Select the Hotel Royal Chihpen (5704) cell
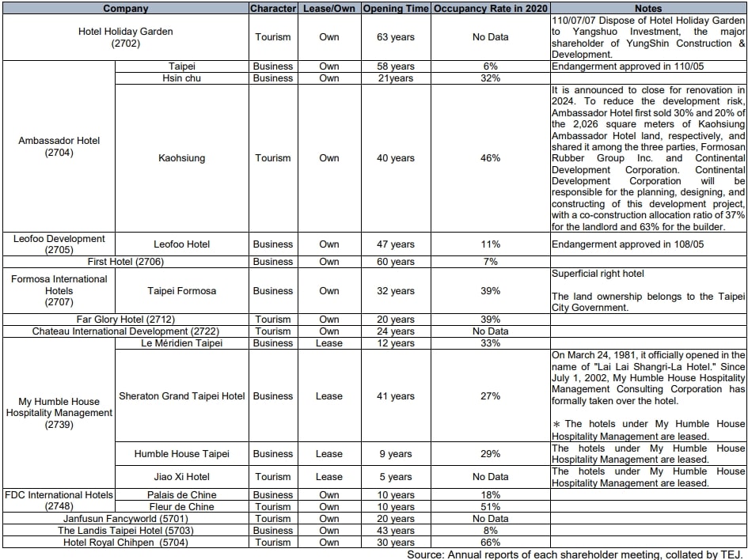Image resolution: width=748 pixels, height=560 pixels. (125, 543)
